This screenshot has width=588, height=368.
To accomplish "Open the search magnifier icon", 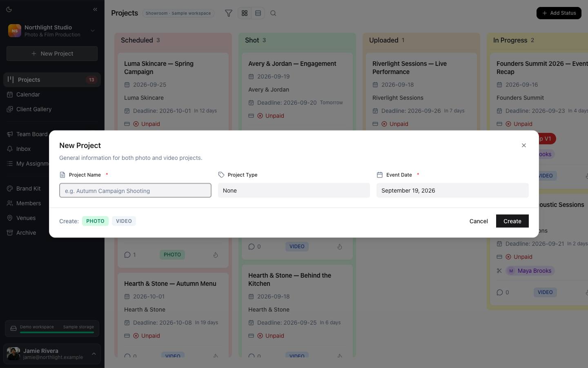I will [x=273, y=13].
